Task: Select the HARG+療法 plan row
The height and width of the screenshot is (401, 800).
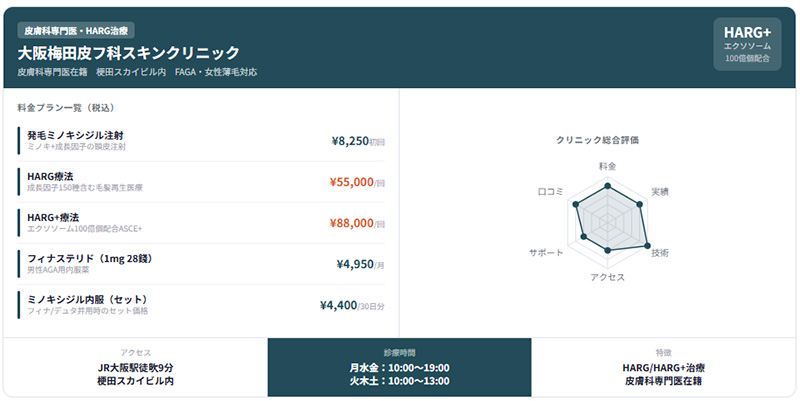Action: point(200,222)
